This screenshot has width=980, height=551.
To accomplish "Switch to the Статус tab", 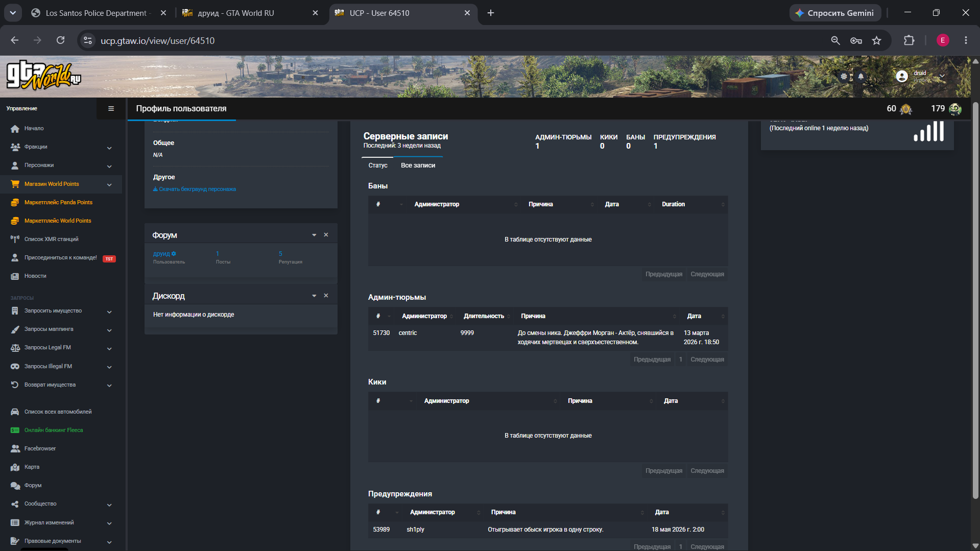I will 378,165.
